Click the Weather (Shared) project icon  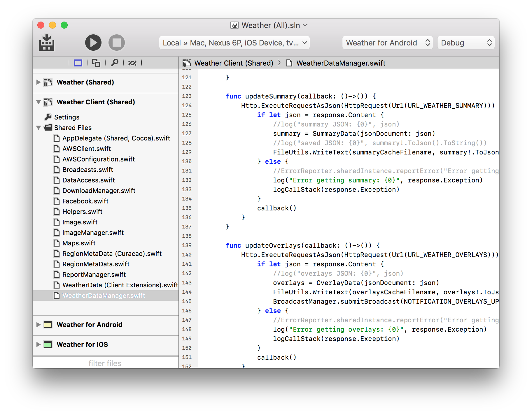(48, 82)
